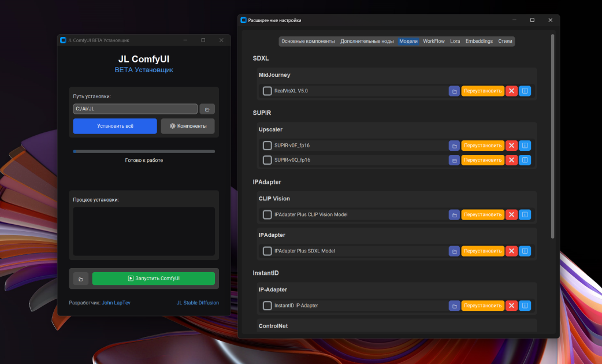The width and height of the screenshot is (602, 364).
Task: Reinstall RealVisXL V5.0 via Переустановить
Action: (x=482, y=91)
